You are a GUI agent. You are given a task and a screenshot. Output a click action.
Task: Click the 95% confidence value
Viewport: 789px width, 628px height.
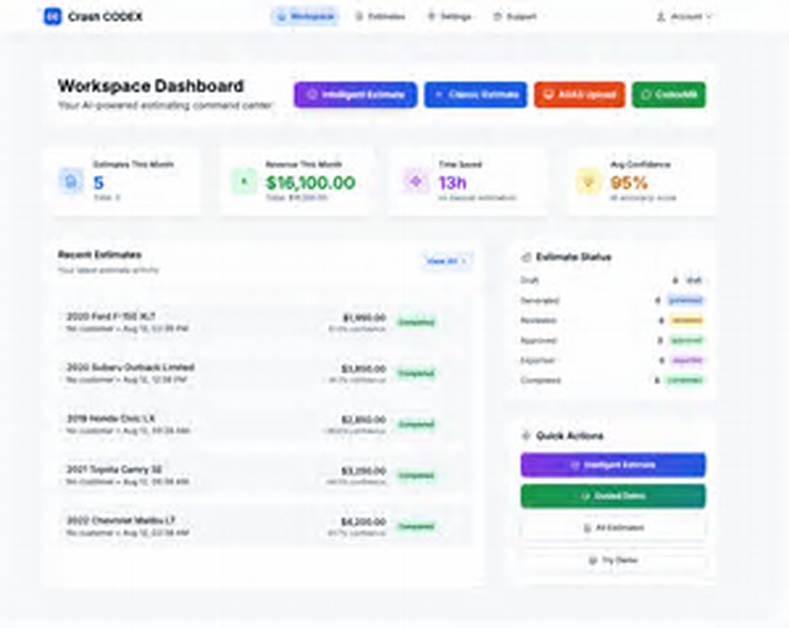[x=629, y=183]
